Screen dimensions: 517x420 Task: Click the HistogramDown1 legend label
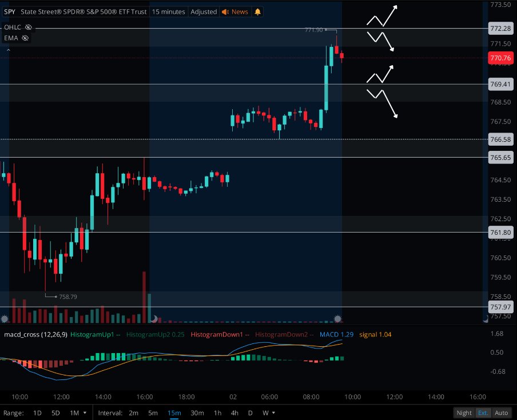click(220, 335)
